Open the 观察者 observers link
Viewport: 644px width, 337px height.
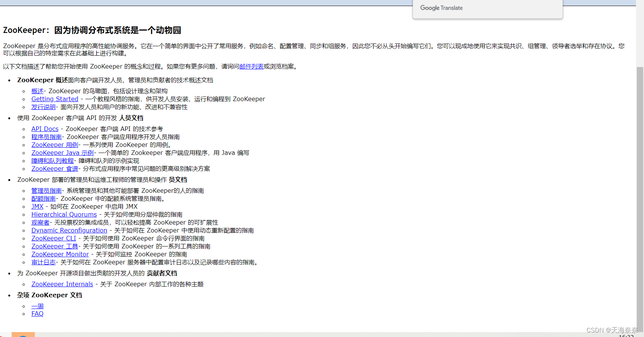tap(40, 222)
